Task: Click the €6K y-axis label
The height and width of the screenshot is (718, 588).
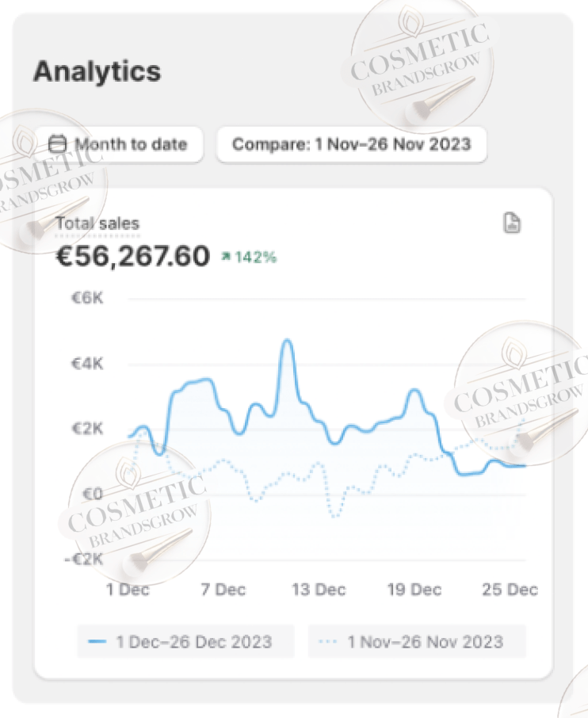Action: pyautogui.click(x=87, y=299)
